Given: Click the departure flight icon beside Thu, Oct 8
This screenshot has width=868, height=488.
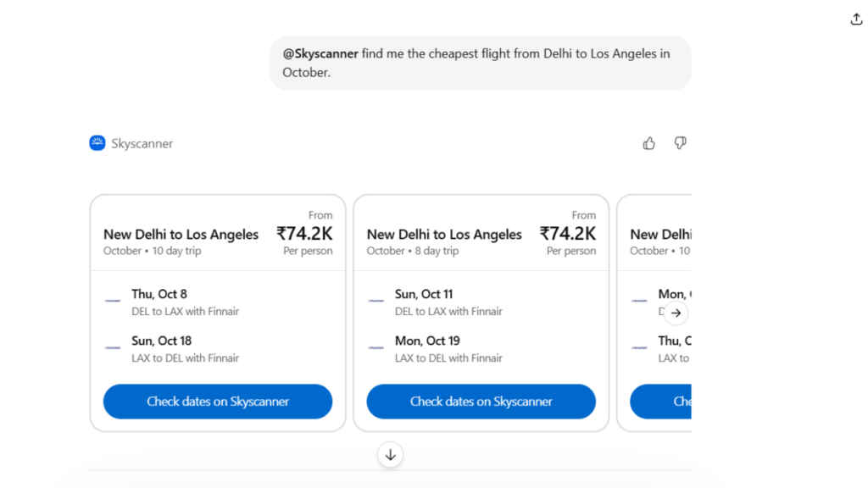Looking at the screenshot, I should 113,301.
